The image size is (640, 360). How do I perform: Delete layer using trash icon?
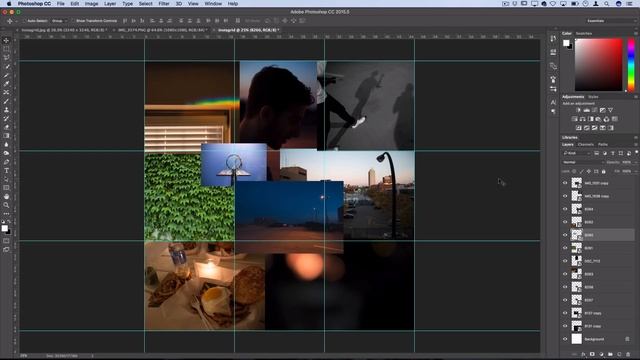(x=628, y=354)
